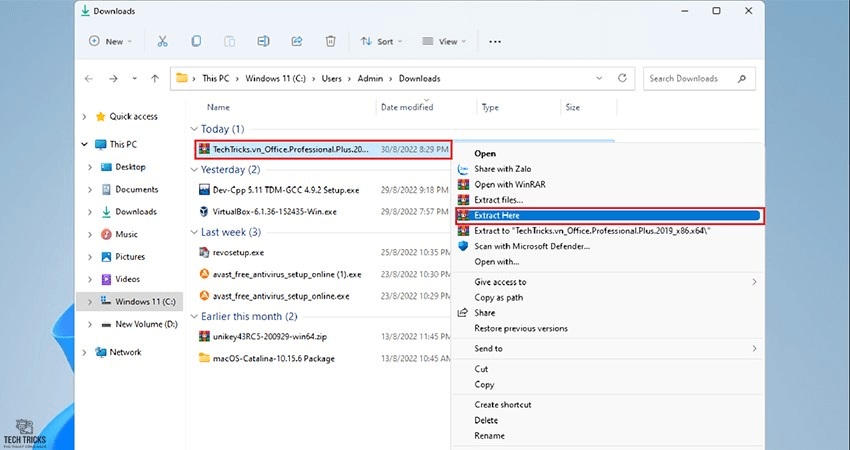Viewport: 850px width, 450px height.
Task: Go back with the left arrow
Action: coord(89,79)
